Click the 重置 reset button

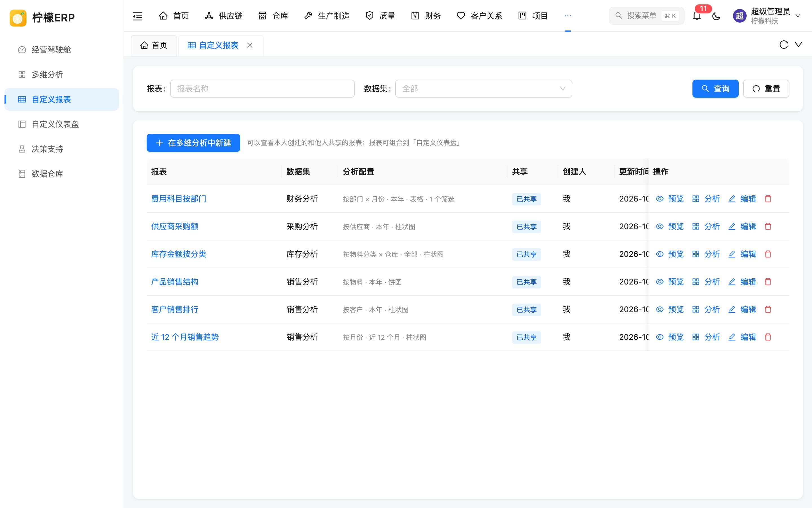pyautogui.click(x=766, y=89)
